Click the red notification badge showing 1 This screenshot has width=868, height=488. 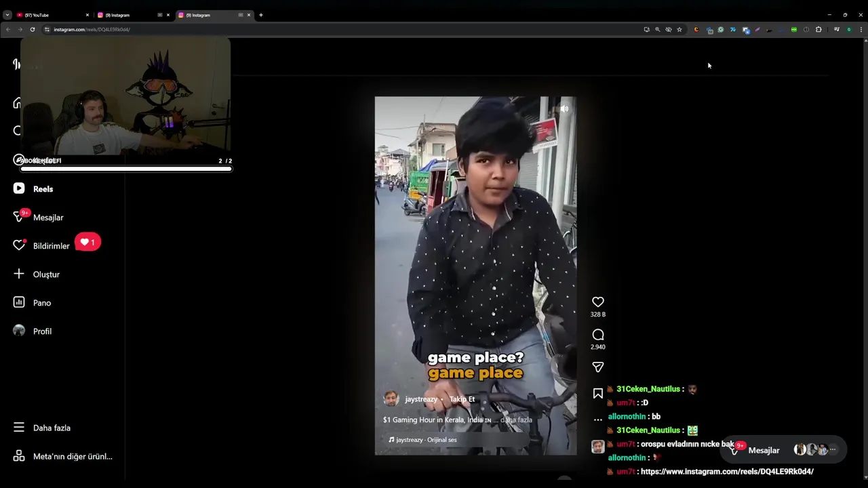87,242
